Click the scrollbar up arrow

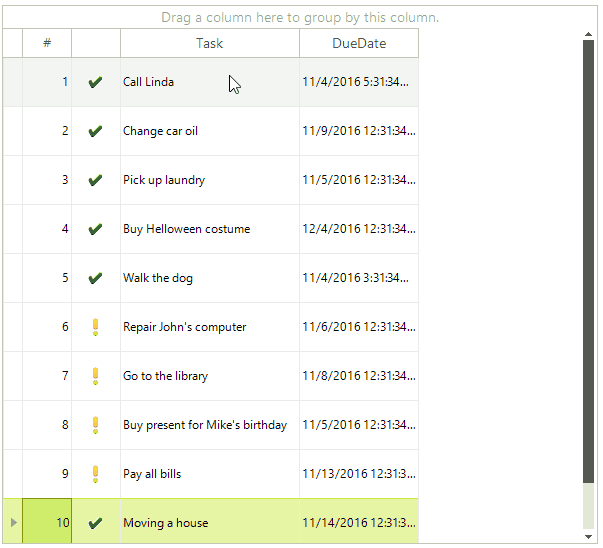coord(588,34)
